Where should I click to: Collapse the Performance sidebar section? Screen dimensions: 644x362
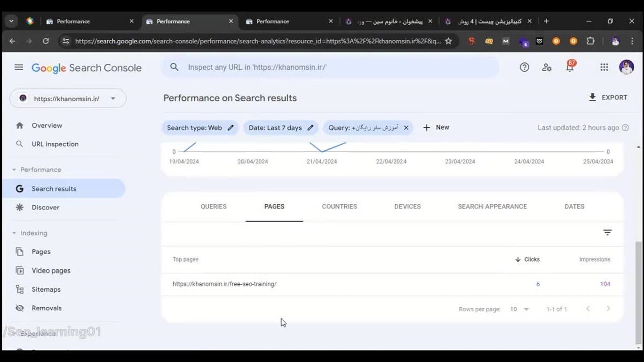14,170
